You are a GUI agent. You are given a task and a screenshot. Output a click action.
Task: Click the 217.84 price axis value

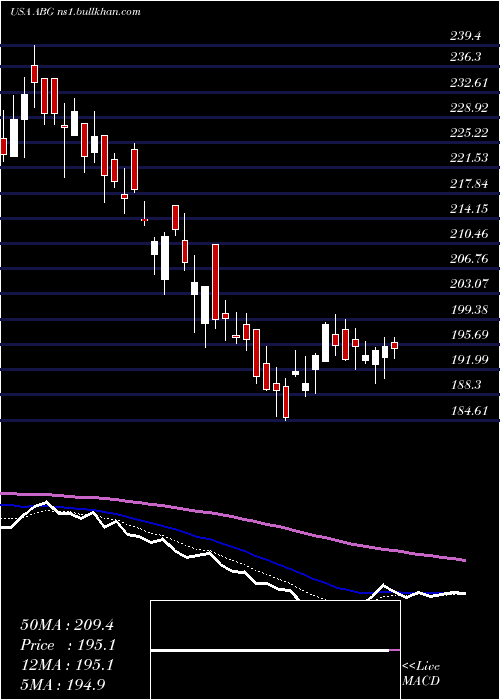point(468,183)
